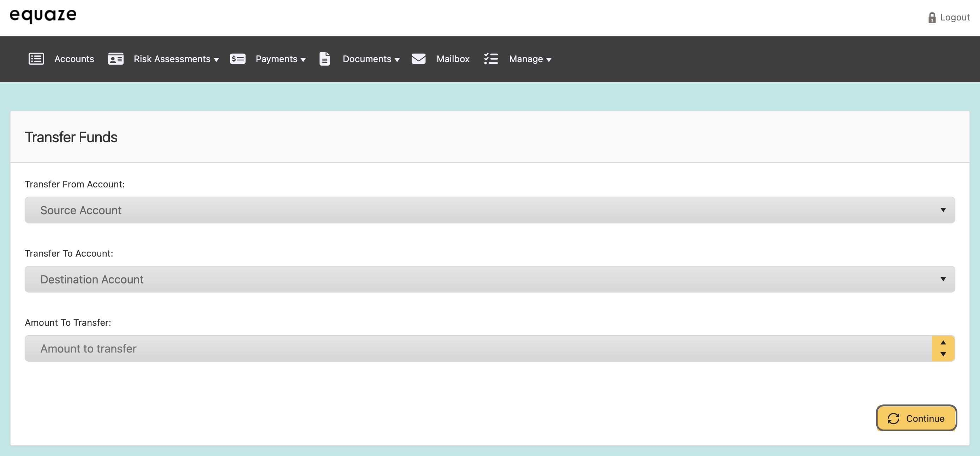This screenshot has height=456, width=980.
Task: Click the Accounts list icon
Action: (36, 59)
